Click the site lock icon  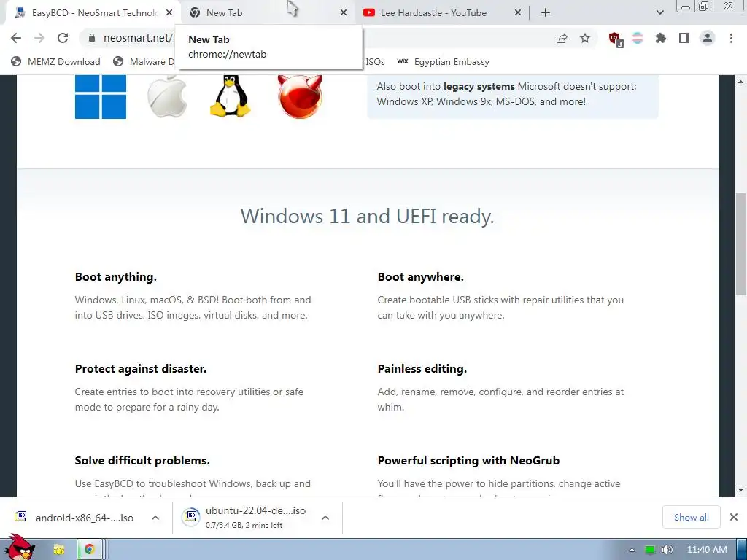tap(92, 38)
